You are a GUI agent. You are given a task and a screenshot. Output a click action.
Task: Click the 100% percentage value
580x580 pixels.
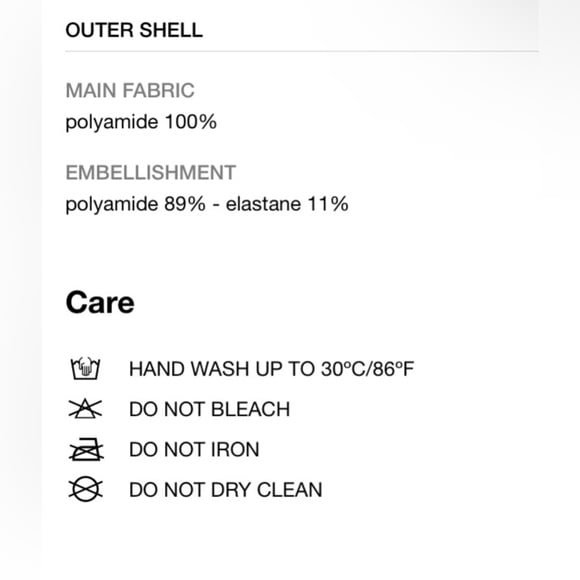pos(190,122)
